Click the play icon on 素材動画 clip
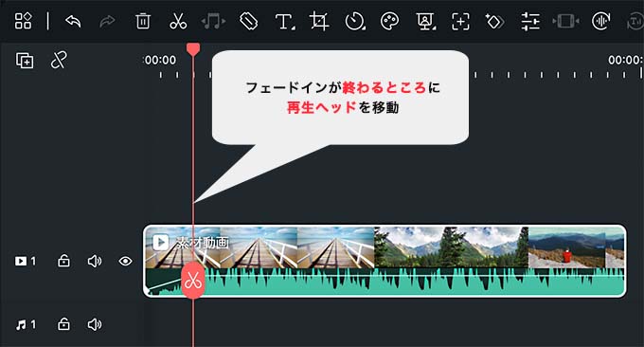Screen dimensions: 644x347 [161, 242]
